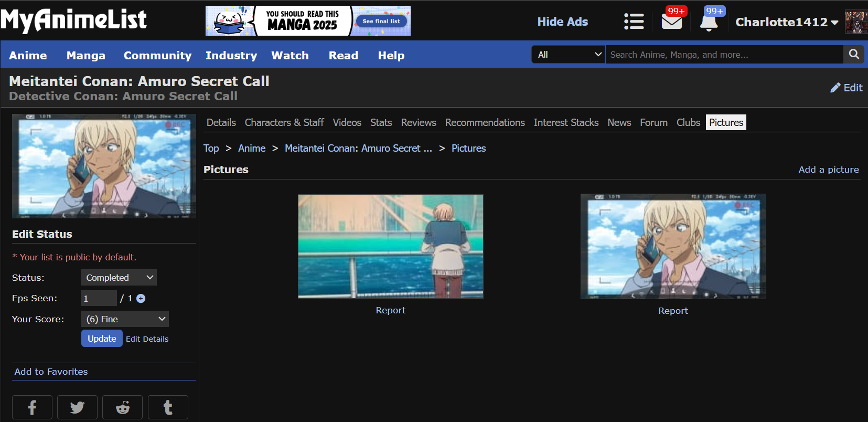This screenshot has height=422, width=868.
Task: Click the user profile avatar
Action: point(856,23)
